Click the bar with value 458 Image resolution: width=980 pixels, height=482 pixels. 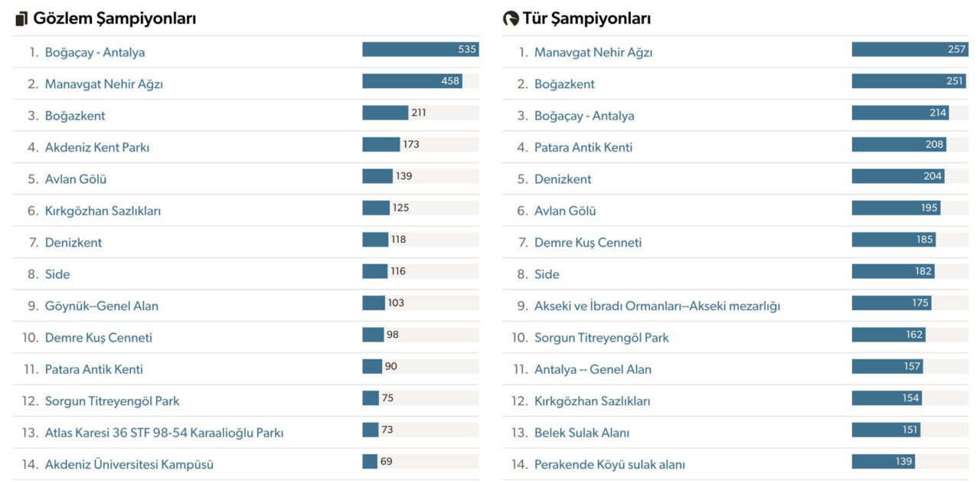[412, 81]
